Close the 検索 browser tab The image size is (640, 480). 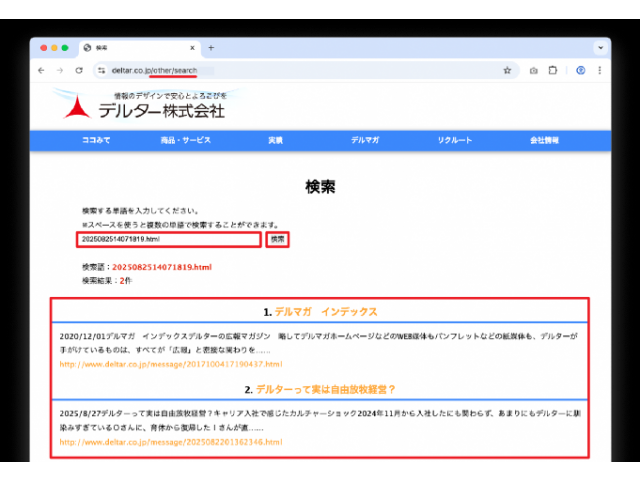coord(192,48)
